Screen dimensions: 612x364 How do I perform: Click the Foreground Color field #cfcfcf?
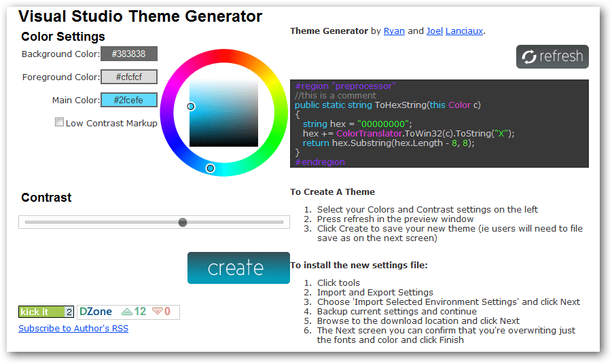pyautogui.click(x=129, y=77)
